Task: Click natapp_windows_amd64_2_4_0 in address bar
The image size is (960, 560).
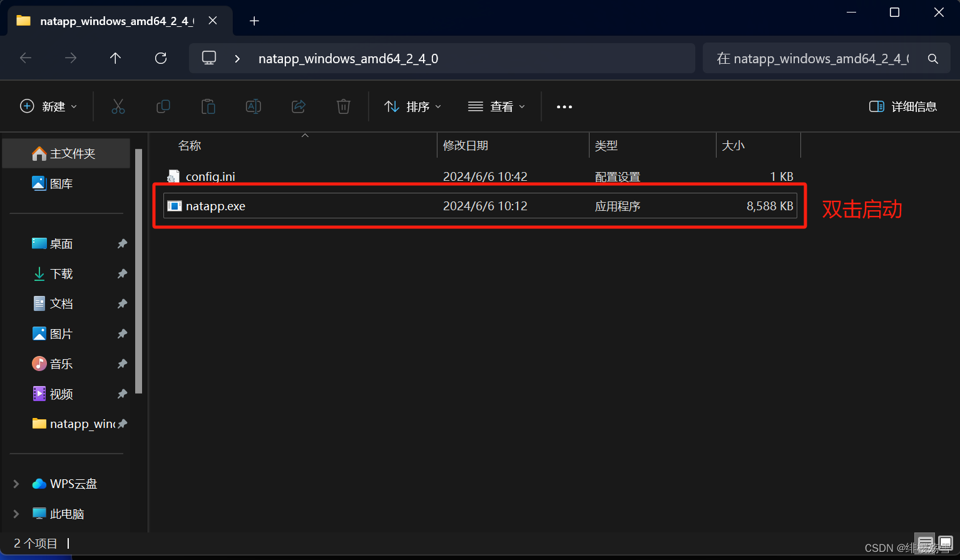Action: click(348, 59)
